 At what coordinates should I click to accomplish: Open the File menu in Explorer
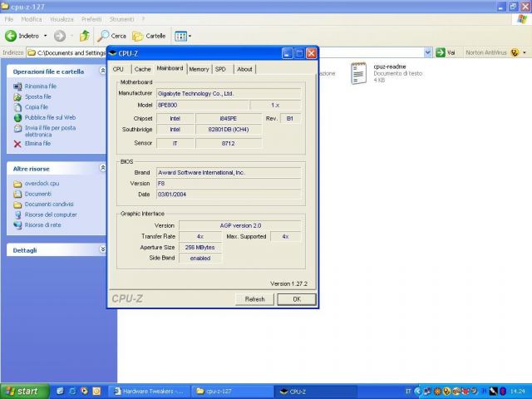click(9, 19)
